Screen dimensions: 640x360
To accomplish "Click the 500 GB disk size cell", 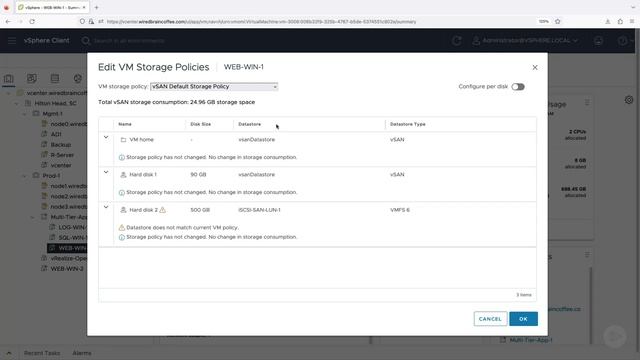I will pos(200,210).
